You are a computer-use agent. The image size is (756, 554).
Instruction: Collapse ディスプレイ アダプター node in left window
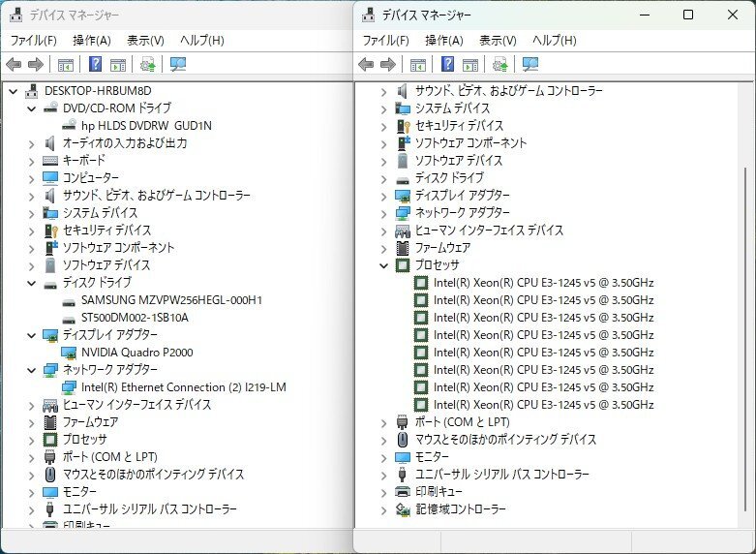click(32, 335)
